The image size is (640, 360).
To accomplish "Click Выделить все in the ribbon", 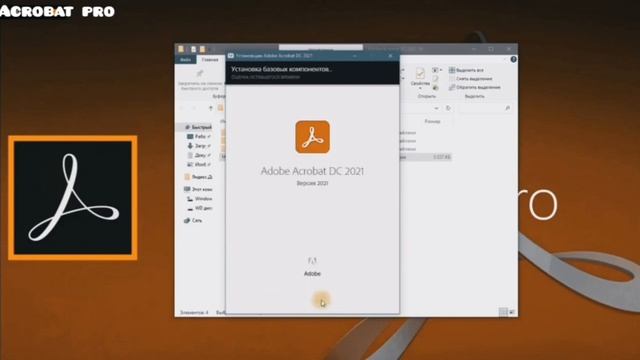I will coord(466,70).
